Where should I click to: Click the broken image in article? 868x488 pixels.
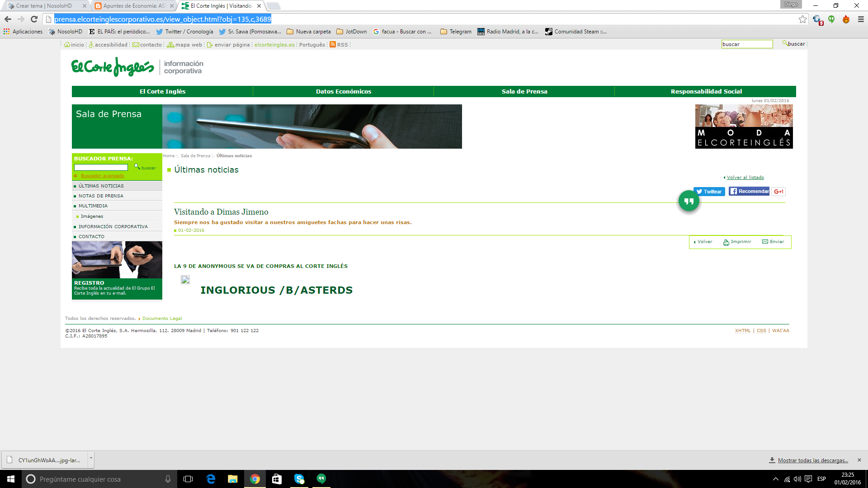pyautogui.click(x=185, y=280)
